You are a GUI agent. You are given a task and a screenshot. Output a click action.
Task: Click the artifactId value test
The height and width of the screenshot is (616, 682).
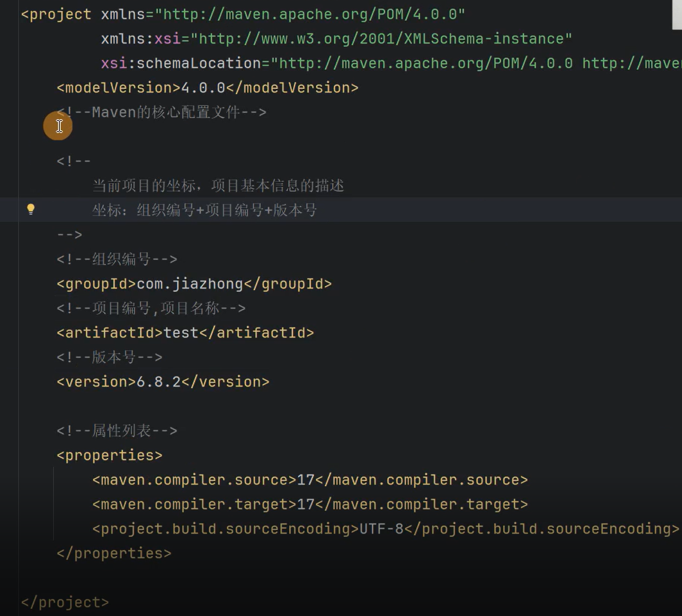coord(181,333)
